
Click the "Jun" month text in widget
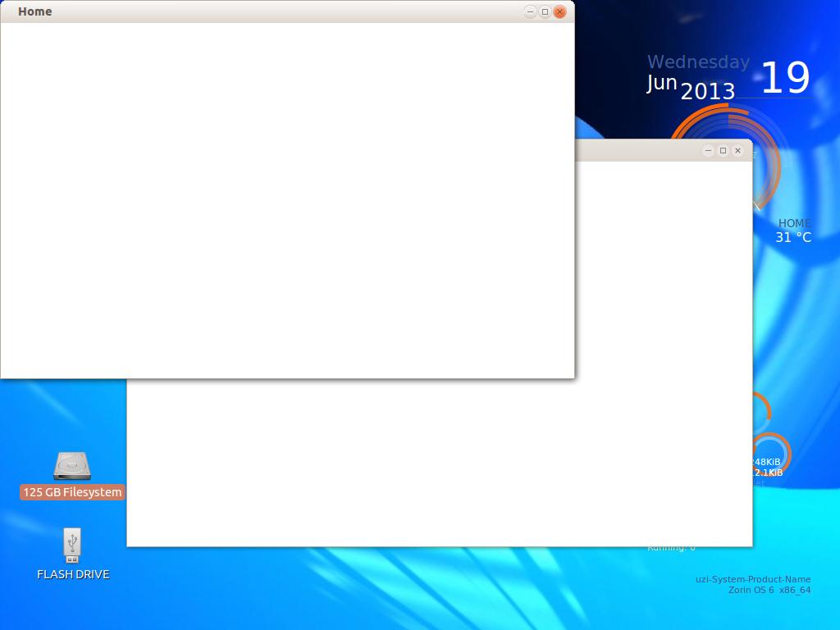(662, 83)
